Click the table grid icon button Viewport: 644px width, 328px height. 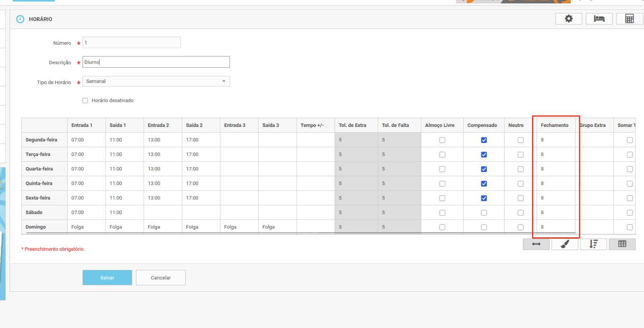coord(622,244)
